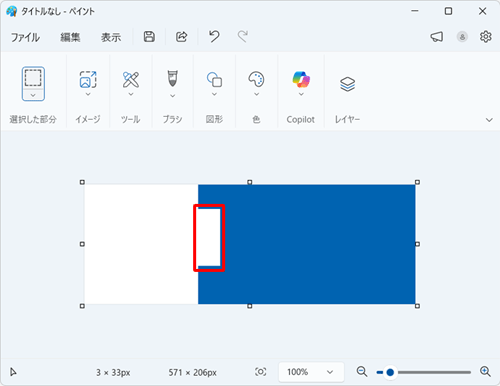Screen dimensions: 500x386
Task: Close the Paint window
Action: point(482,11)
